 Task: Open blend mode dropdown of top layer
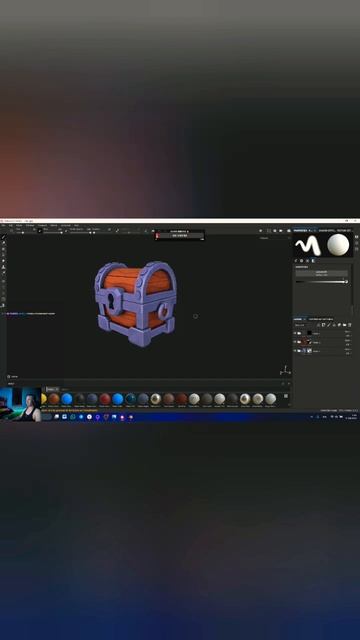[348, 332]
